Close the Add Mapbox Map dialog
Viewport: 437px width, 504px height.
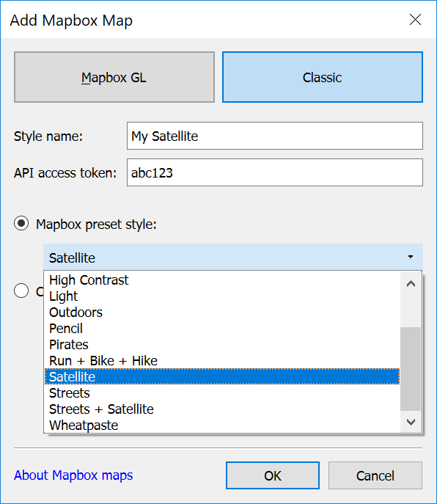pos(415,20)
